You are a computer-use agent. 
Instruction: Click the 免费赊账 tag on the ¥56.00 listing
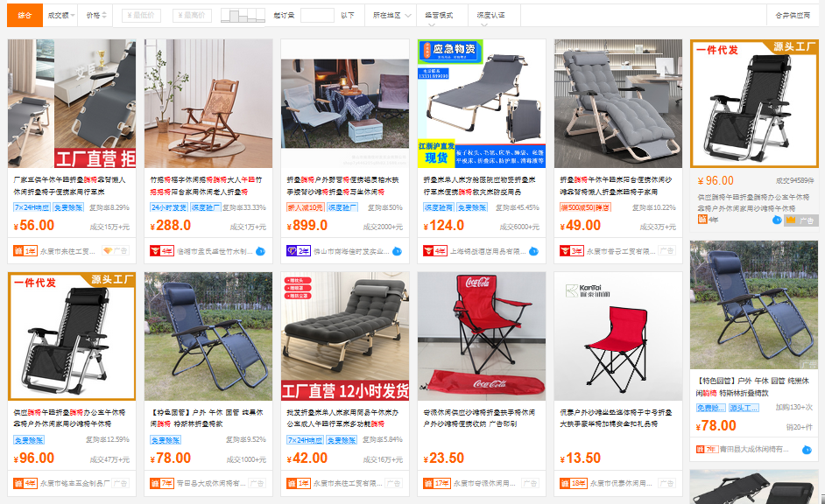tap(68, 207)
